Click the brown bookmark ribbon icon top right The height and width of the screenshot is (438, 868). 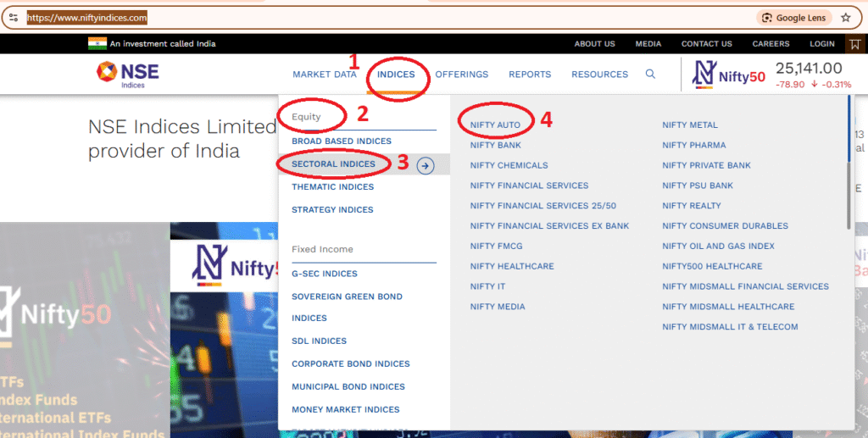point(856,44)
